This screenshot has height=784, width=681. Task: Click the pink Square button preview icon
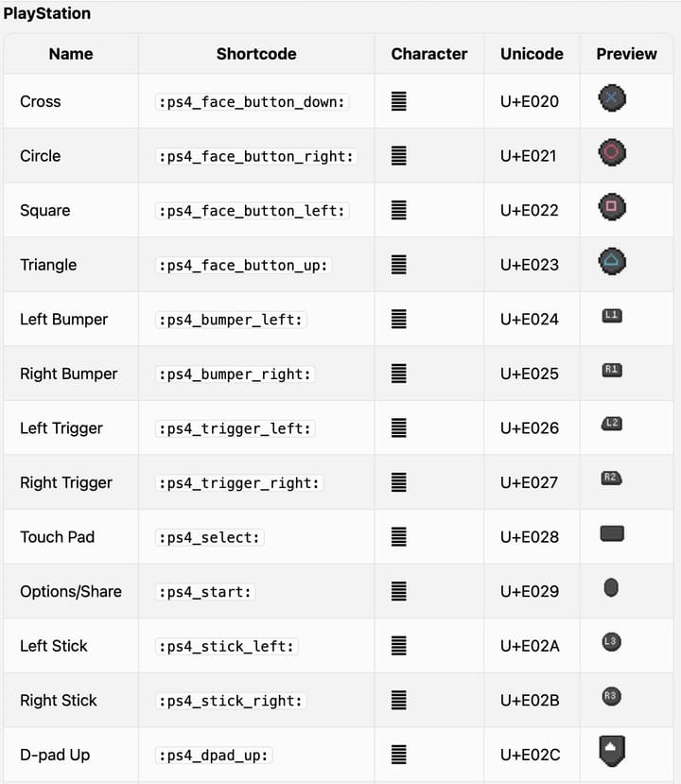(x=612, y=206)
